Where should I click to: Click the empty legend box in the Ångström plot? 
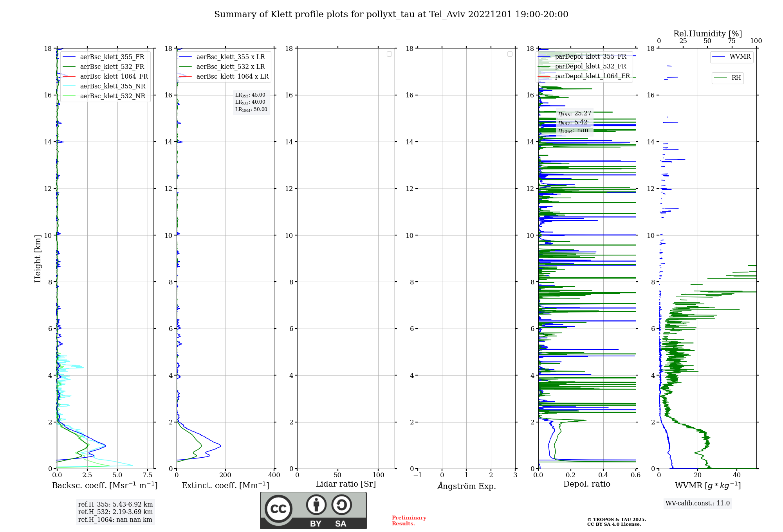pyautogui.click(x=510, y=54)
